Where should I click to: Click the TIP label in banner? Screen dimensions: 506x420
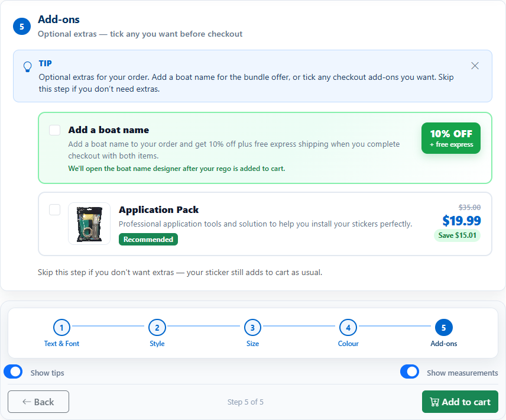tap(45, 64)
